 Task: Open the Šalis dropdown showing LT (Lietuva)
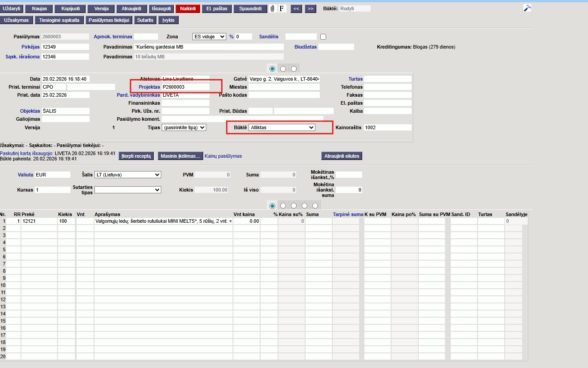pos(127,175)
